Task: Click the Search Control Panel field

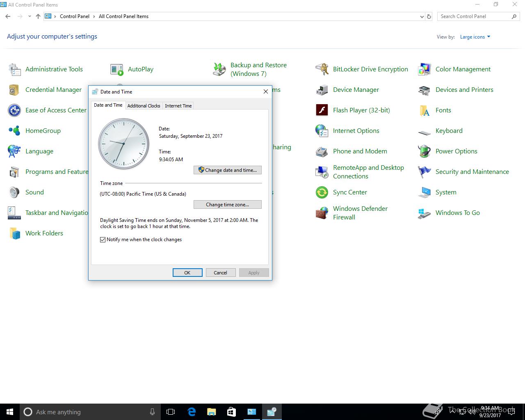Action: pos(478,16)
